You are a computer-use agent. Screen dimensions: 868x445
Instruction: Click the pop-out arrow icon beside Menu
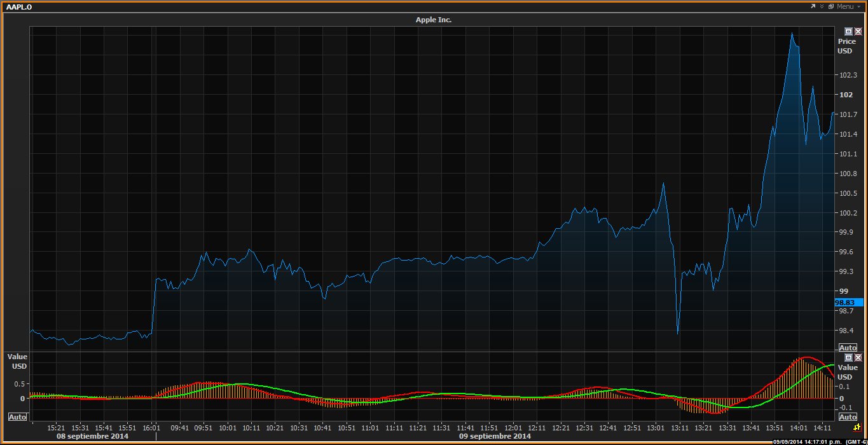pyautogui.click(x=813, y=6)
